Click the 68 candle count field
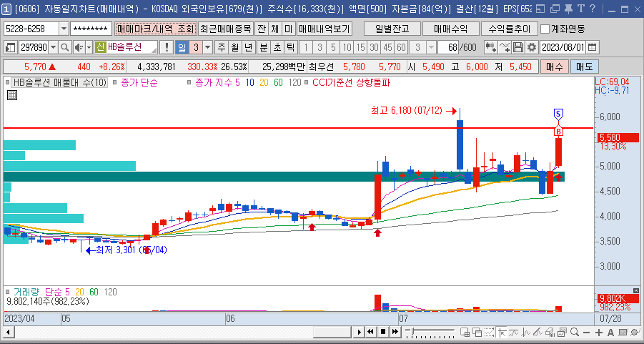The image size is (644, 344). [448, 47]
